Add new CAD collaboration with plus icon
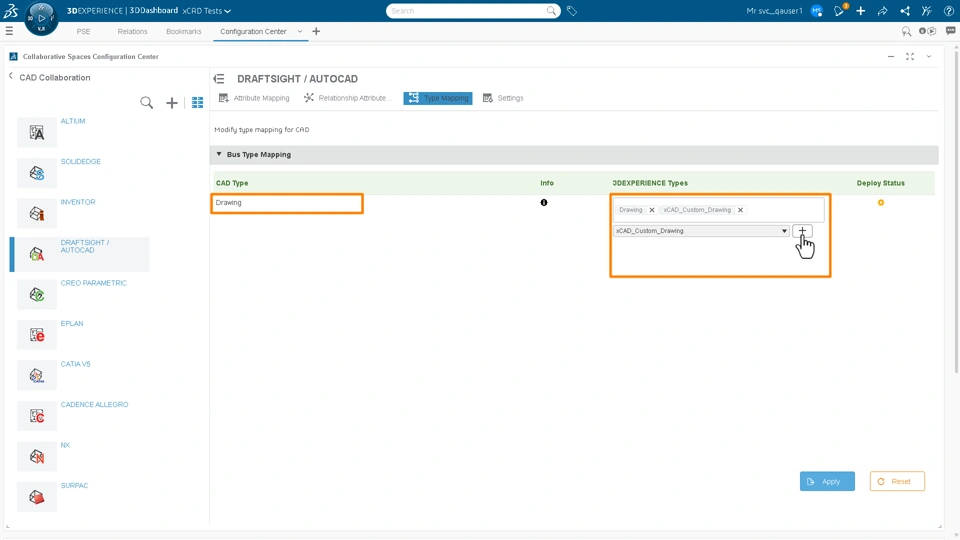The image size is (960, 540). pos(171,103)
